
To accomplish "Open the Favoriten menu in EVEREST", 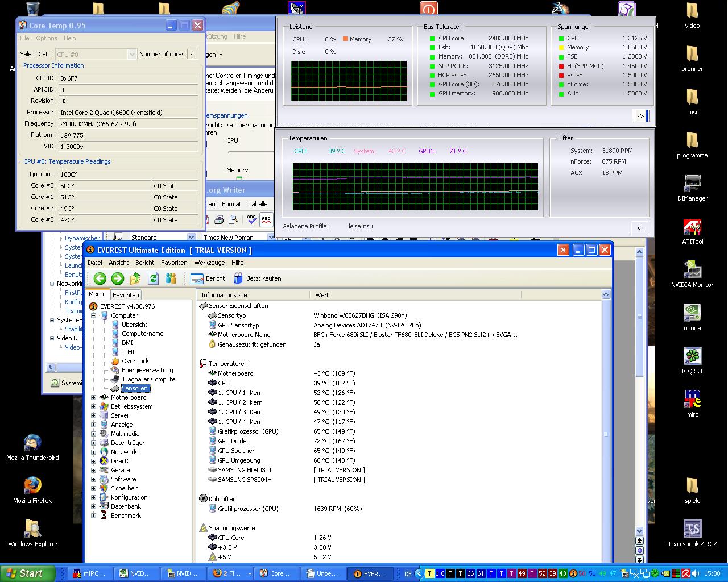I will (174, 263).
